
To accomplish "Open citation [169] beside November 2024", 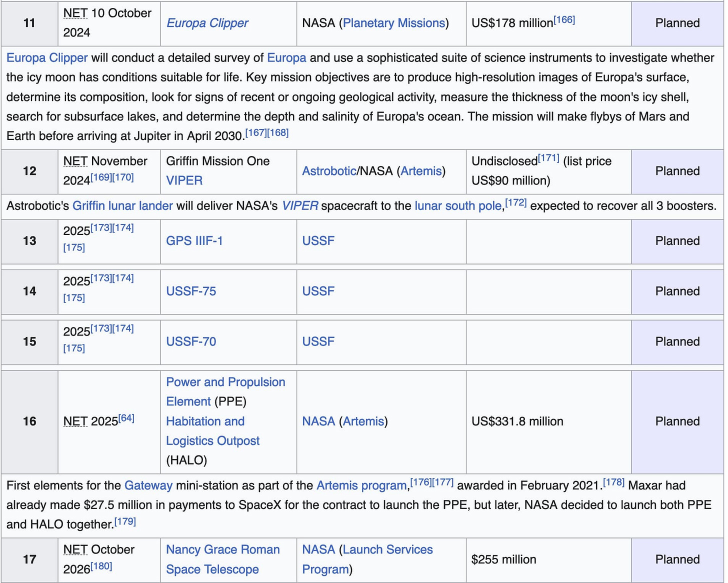I will [101, 177].
